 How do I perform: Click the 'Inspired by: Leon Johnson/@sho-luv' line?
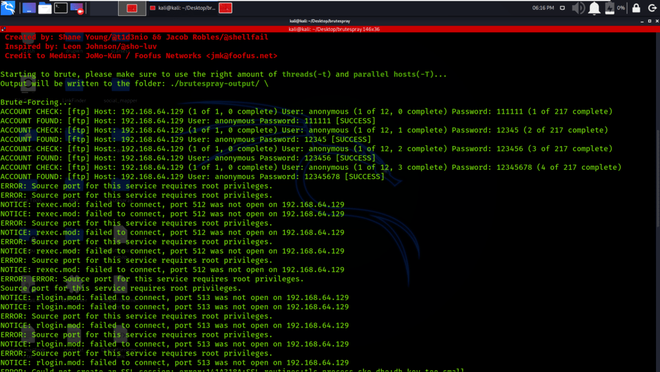tap(81, 46)
